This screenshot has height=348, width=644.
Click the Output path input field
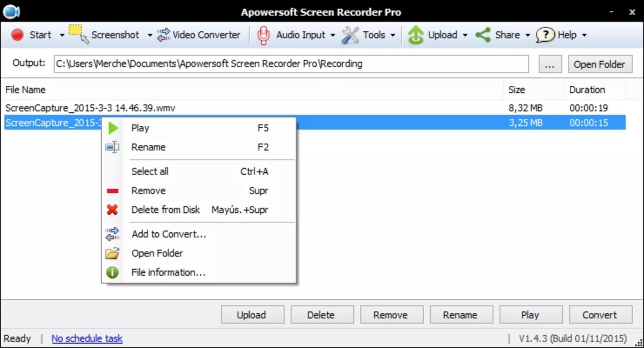292,64
